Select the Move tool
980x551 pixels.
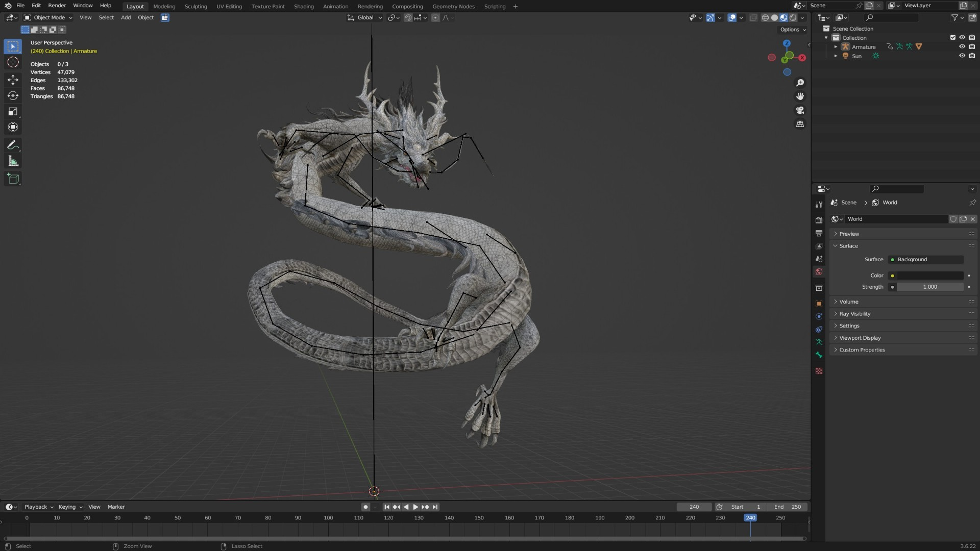(x=13, y=80)
